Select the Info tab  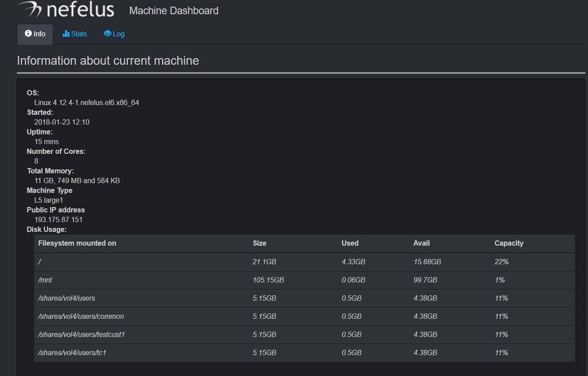35,34
